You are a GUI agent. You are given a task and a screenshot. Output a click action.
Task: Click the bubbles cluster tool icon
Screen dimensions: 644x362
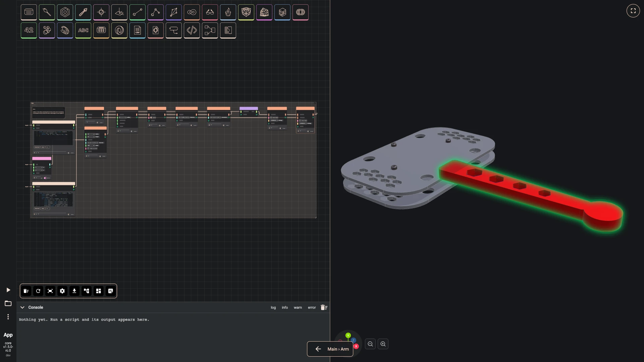(x=47, y=31)
